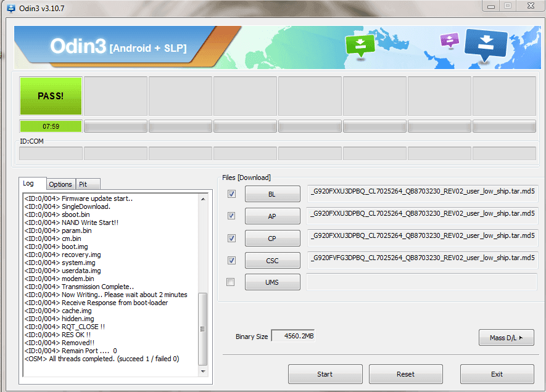Select log line 'system.img'

[x=60, y=263]
